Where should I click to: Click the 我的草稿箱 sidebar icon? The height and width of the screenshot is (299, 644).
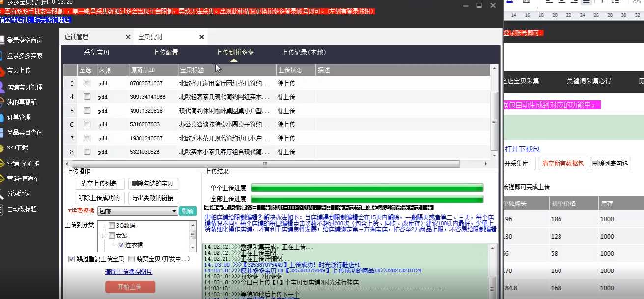1,102
